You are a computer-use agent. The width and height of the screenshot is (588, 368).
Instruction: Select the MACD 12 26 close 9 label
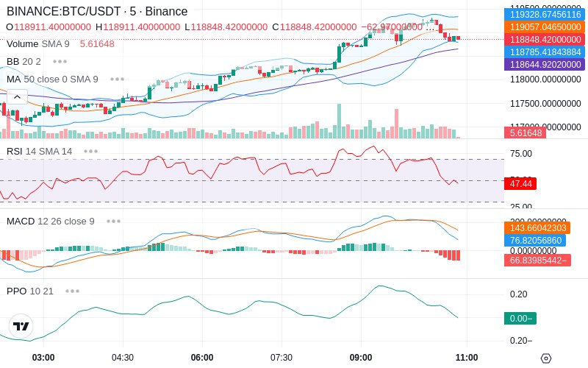[51, 222]
